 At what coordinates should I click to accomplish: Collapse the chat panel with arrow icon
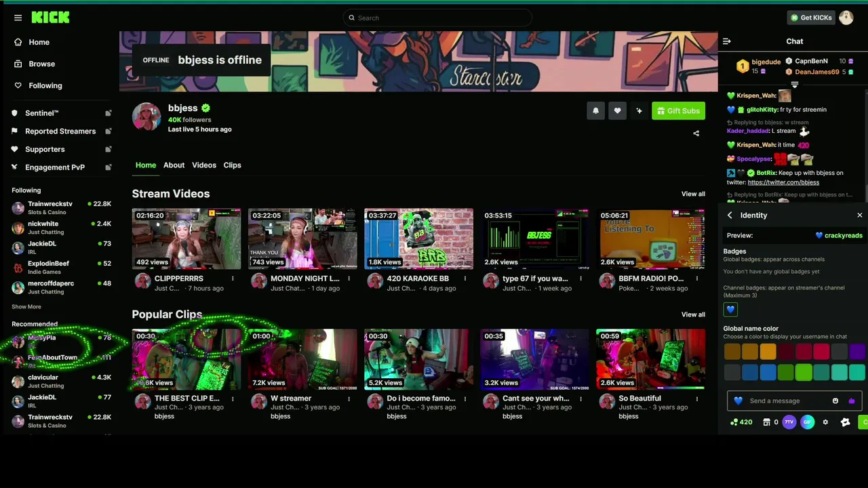pyautogui.click(x=726, y=41)
